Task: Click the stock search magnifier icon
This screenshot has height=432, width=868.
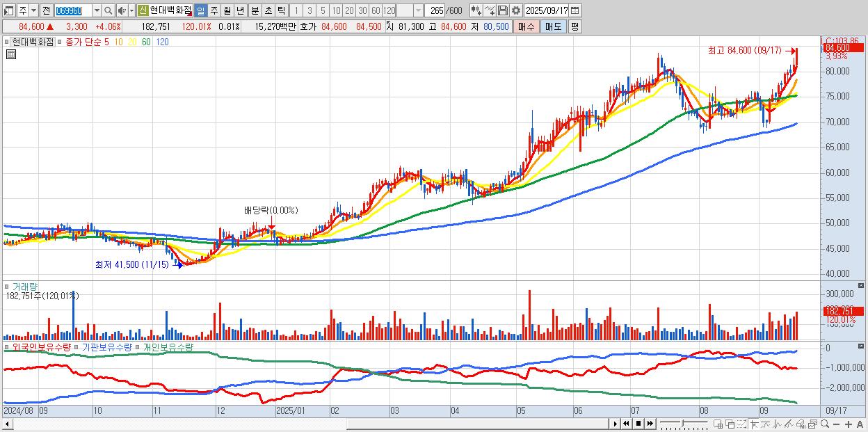Action: 108,10
